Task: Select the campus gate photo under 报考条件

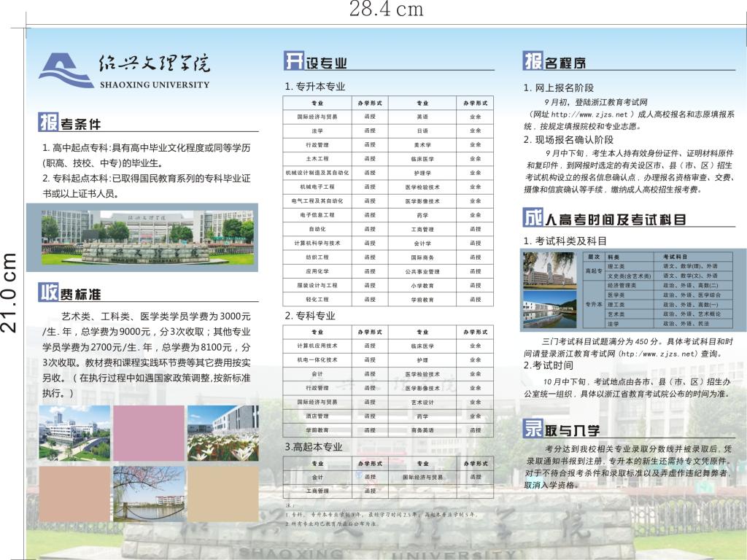Action: click(x=142, y=238)
